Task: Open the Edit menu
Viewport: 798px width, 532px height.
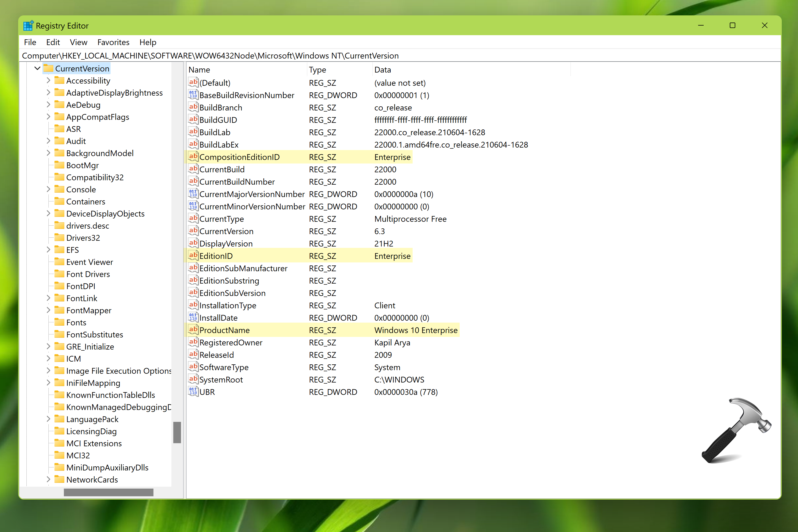Action: [x=53, y=42]
